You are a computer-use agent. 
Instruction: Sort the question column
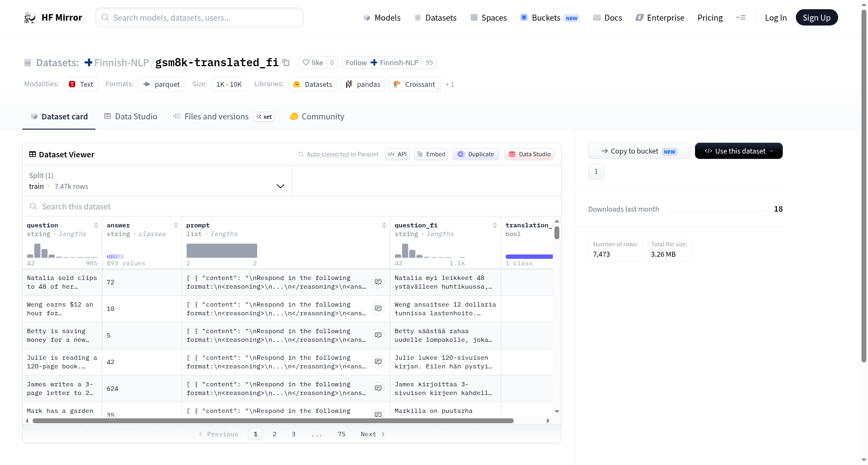pyautogui.click(x=96, y=225)
